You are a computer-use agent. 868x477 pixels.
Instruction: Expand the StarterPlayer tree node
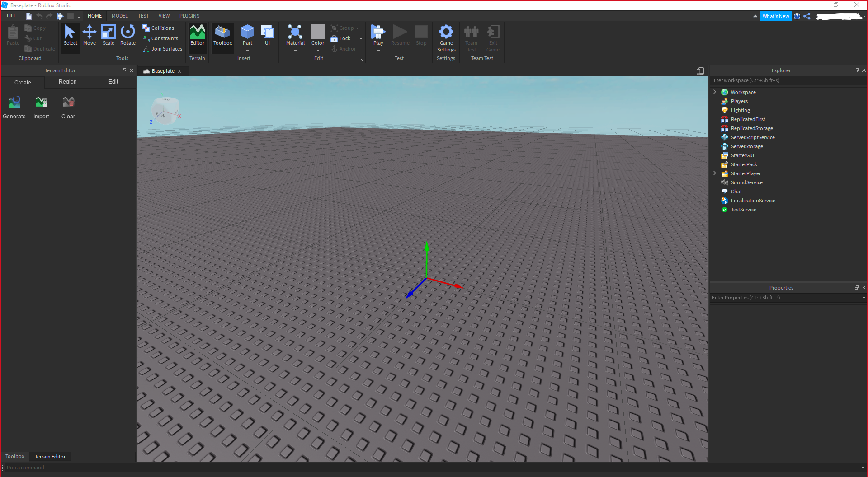(715, 173)
